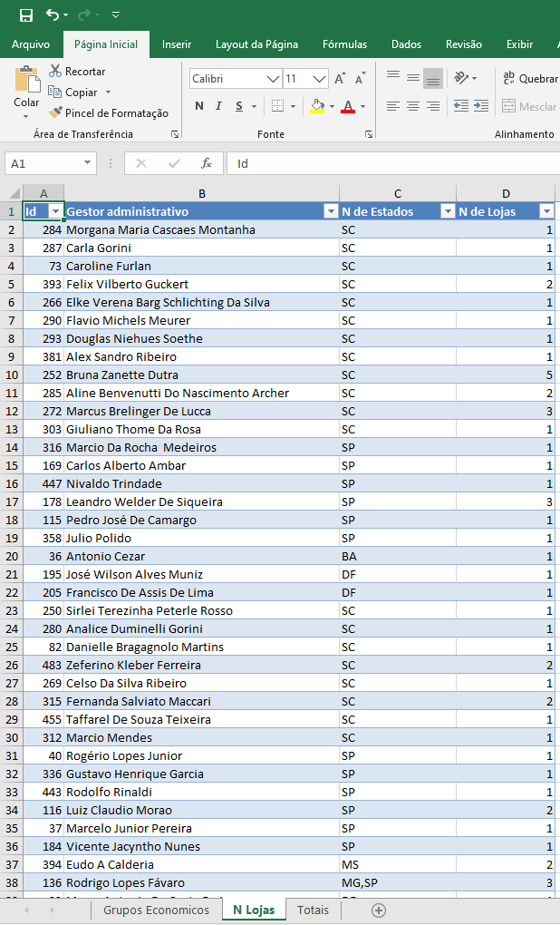Click the Copiar button
The image size is (560, 925).
click(81, 92)
